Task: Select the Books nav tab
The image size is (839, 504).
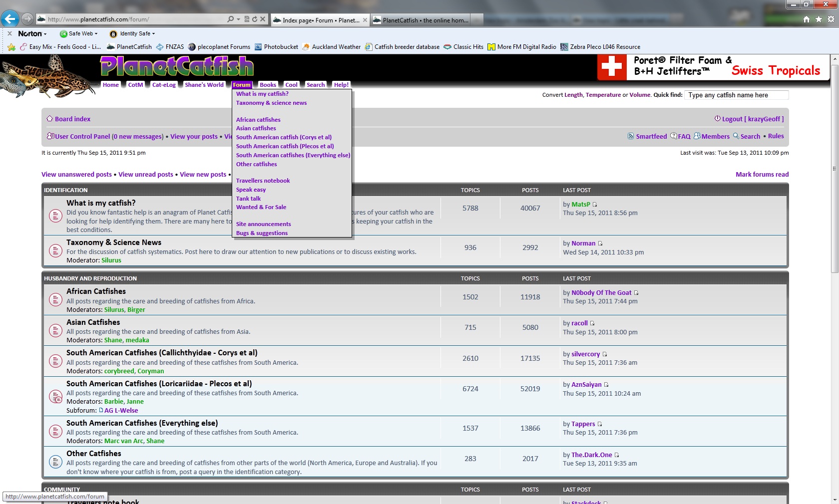Action: (268, 85)
